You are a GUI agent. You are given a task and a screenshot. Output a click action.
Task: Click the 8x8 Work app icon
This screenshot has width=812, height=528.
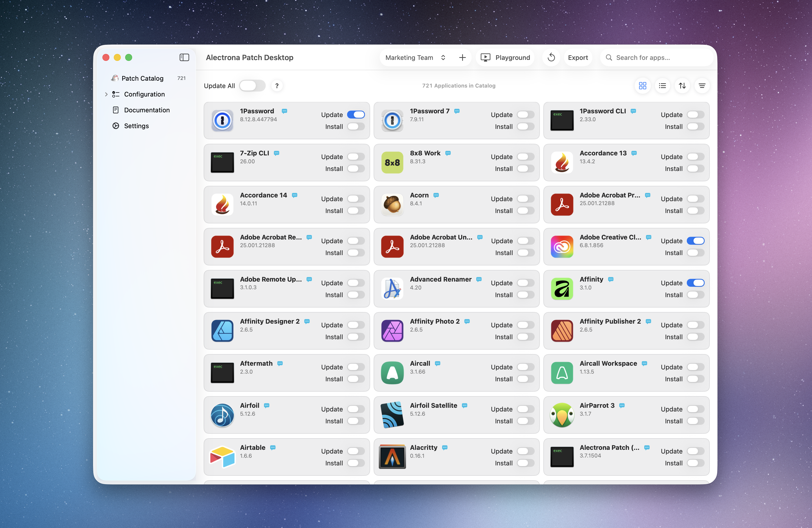[x=392, y=162]
